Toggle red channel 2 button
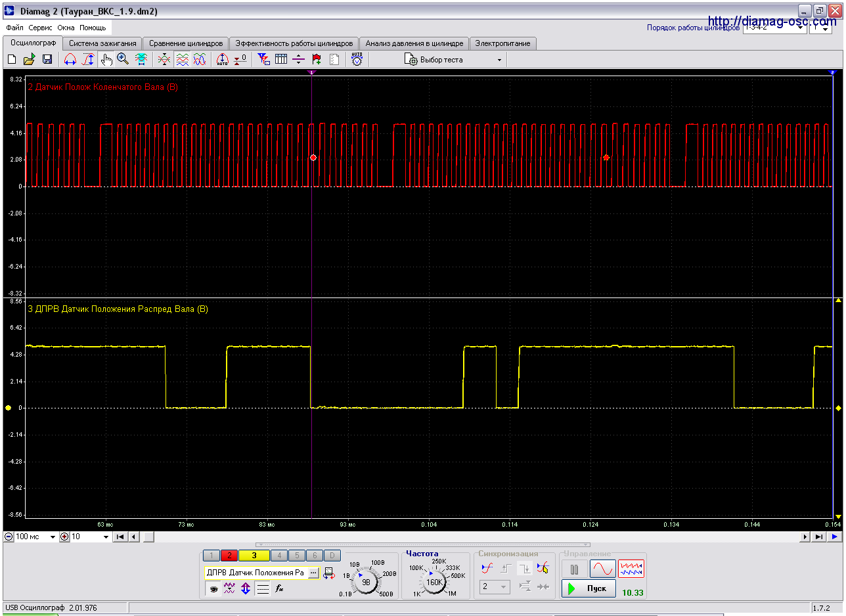Image resolution: width=846 pixels, height=616 pixels. coord(229,556)
